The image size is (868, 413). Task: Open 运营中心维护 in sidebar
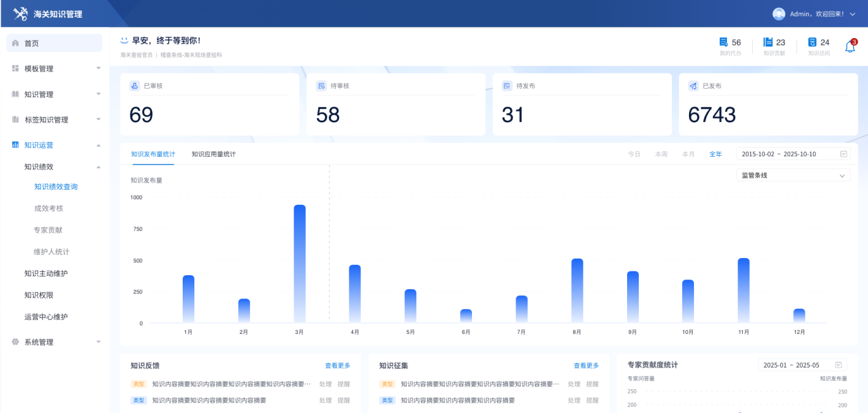point(46,317)
